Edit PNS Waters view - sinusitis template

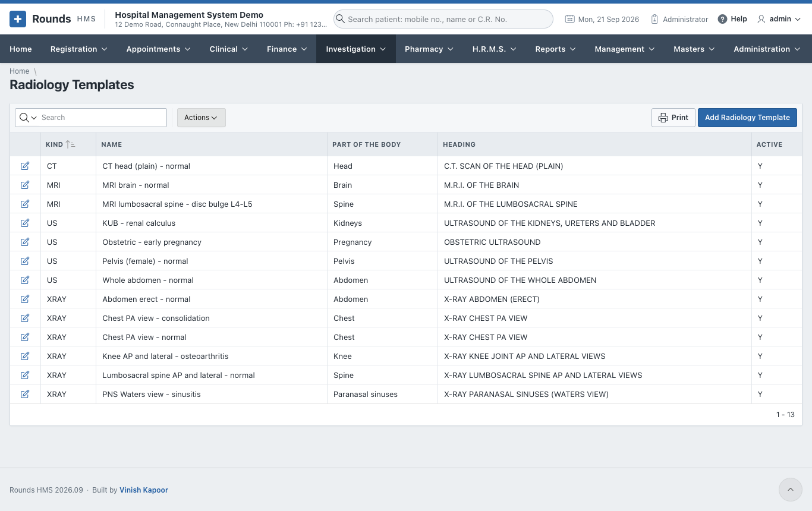(25, 394)
